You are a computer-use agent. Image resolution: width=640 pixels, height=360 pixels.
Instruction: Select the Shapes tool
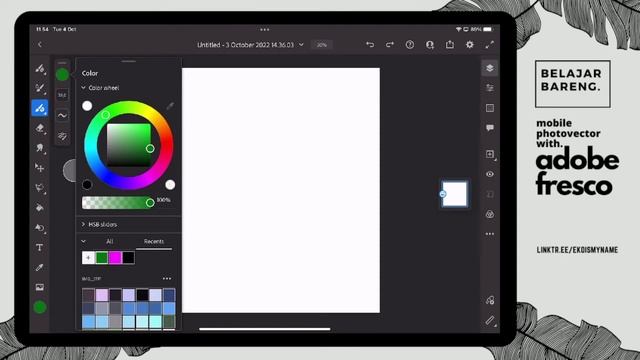click(40, 228)
